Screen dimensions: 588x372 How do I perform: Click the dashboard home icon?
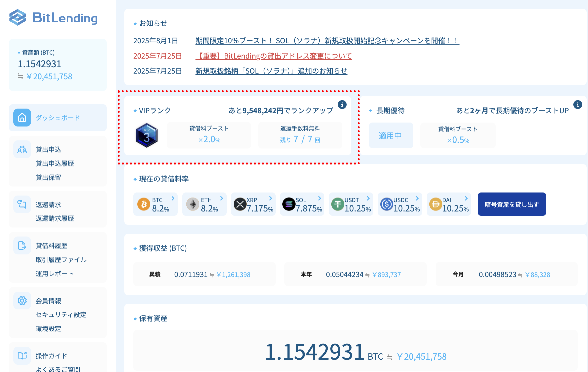(22, 118)
